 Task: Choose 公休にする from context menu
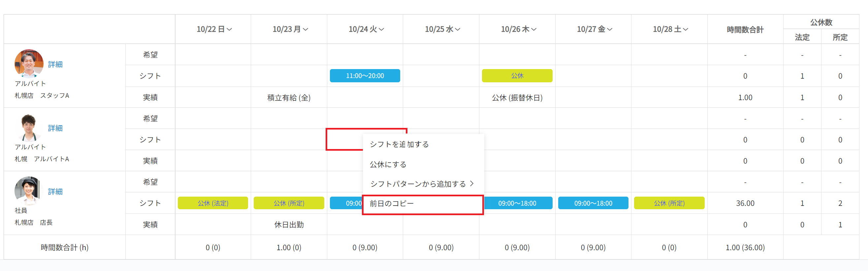click(388, 164)
